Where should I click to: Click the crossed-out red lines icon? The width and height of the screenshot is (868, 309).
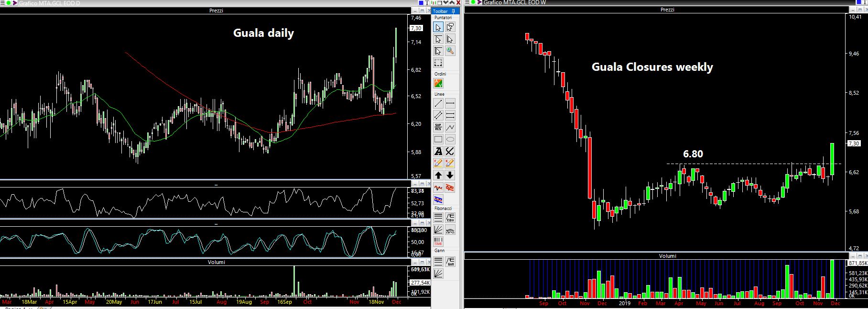(450, 188)
